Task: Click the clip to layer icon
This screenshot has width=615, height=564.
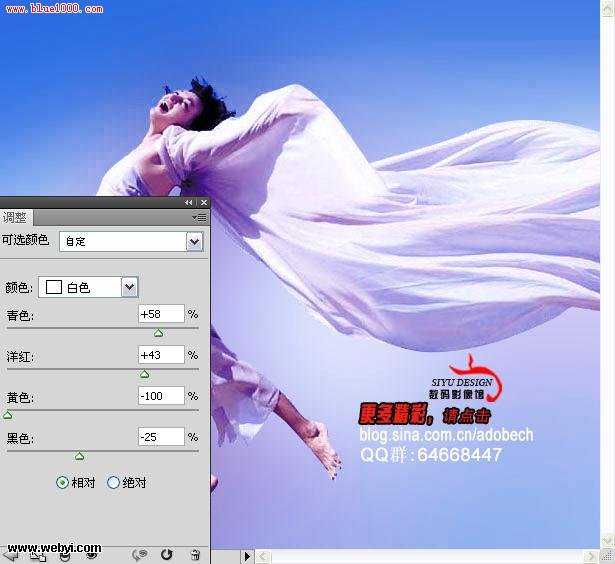Action: (65, 555)
